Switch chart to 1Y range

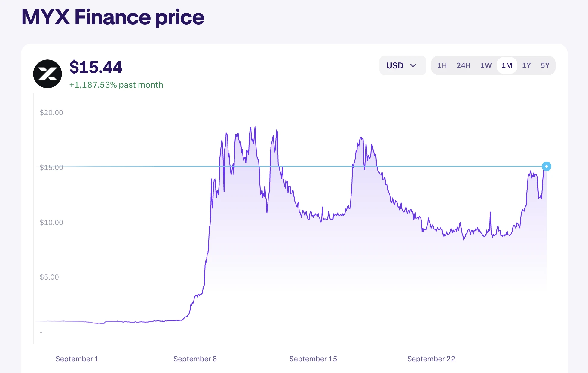526,65
